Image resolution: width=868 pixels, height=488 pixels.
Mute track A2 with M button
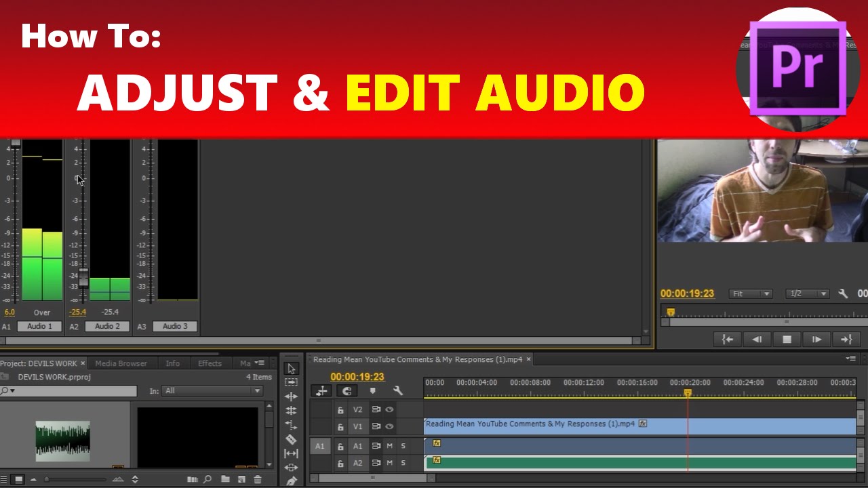tap(390, 464)
